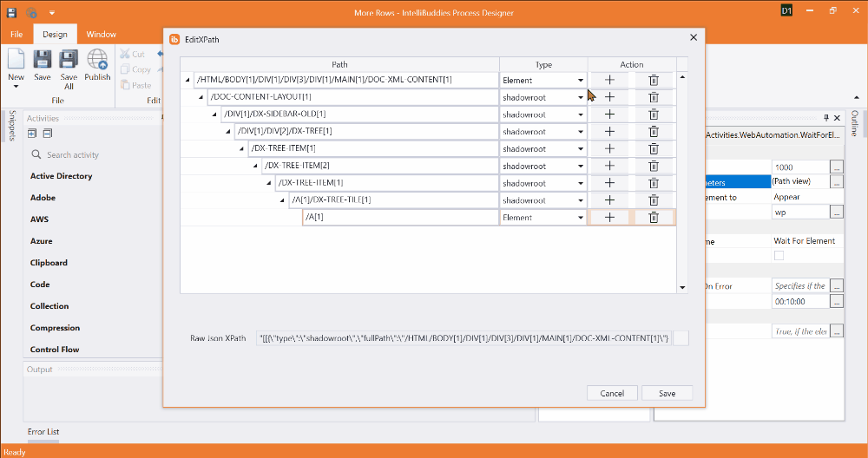Add a row after /DIV[1]/DX-SIDEBAR-OLD[1]
Screen dimensions: 868x458
[x=609, y=114]
